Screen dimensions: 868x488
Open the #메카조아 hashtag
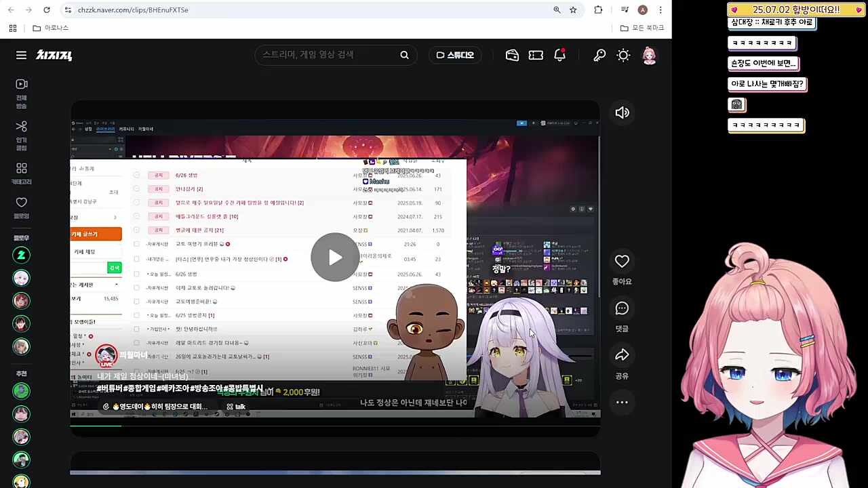pos(173,388)
